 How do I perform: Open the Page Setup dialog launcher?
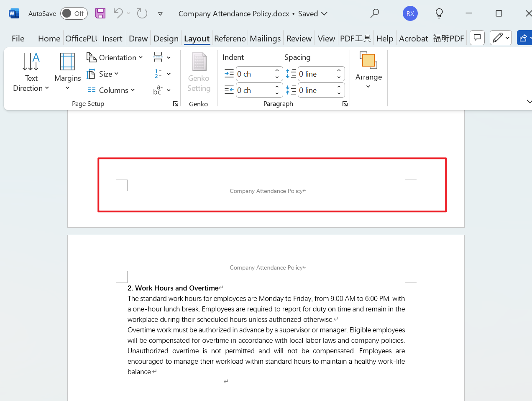click(x=175, y=103)
